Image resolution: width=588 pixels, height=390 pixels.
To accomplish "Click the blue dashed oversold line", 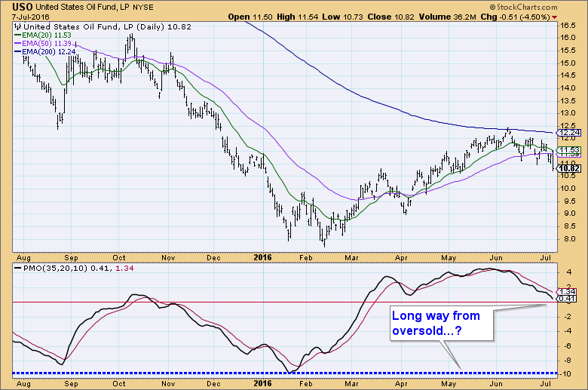I will [226, 373].
